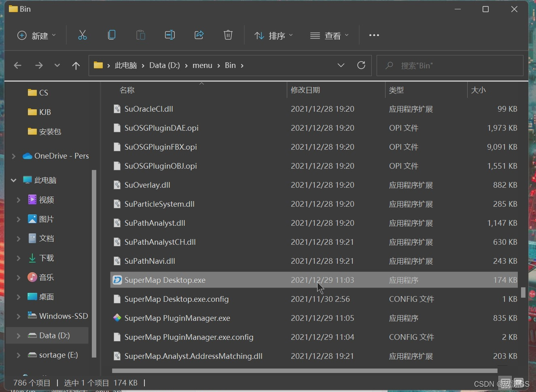Click the Share icon in toolbar

pos(199,35)
